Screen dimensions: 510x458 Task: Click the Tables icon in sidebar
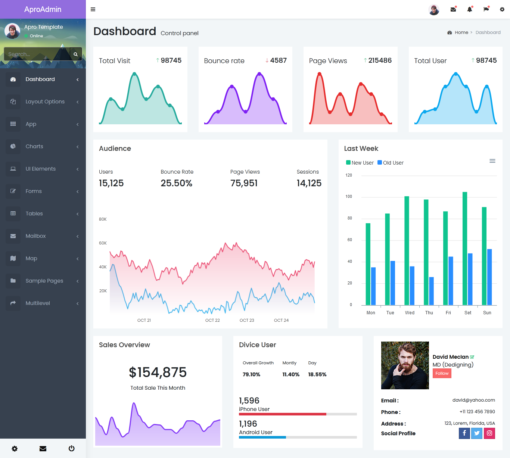[x=13, y=213]
